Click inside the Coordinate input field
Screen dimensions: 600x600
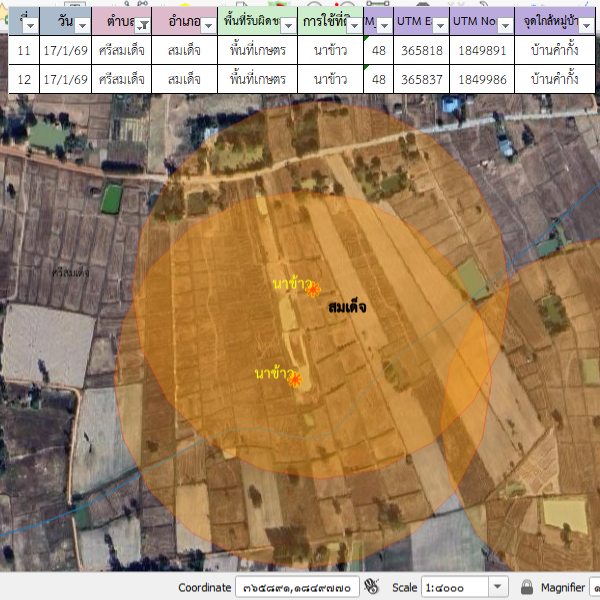297,587
